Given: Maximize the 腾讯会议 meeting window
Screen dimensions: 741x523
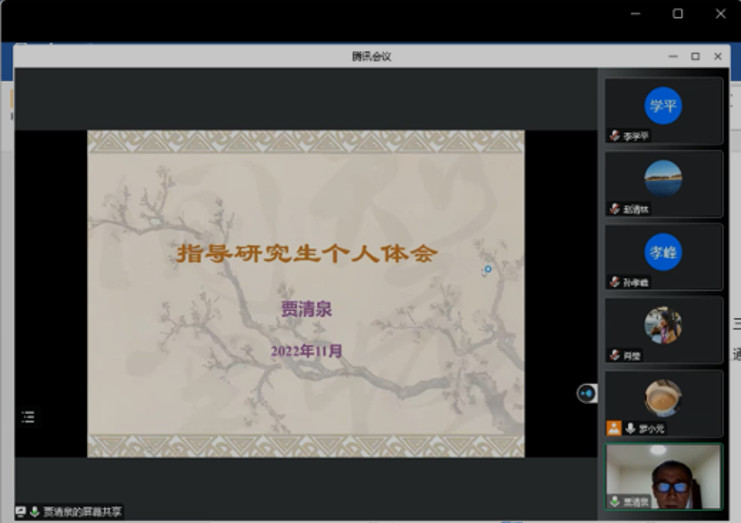Looking at the screenshot, I should pos(695,56).
